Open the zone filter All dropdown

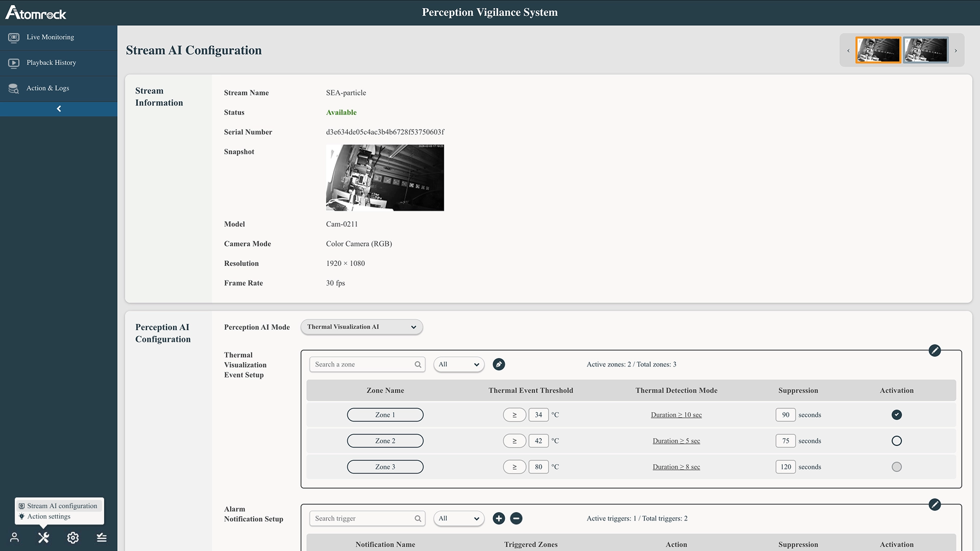pyautogui.click(x=458, y=364)
